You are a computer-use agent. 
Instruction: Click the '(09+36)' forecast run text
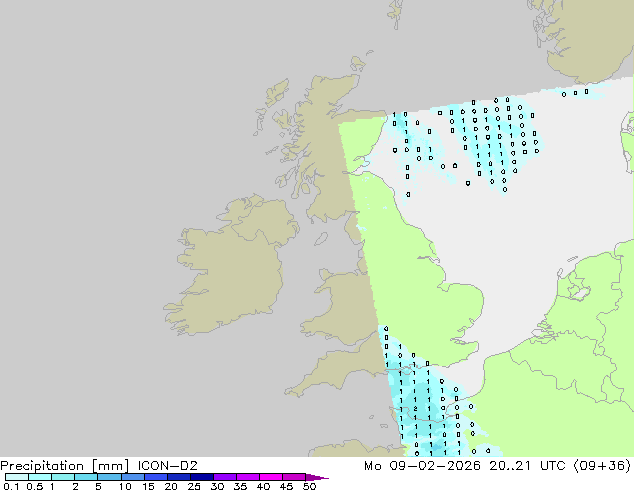pos(602,466)
